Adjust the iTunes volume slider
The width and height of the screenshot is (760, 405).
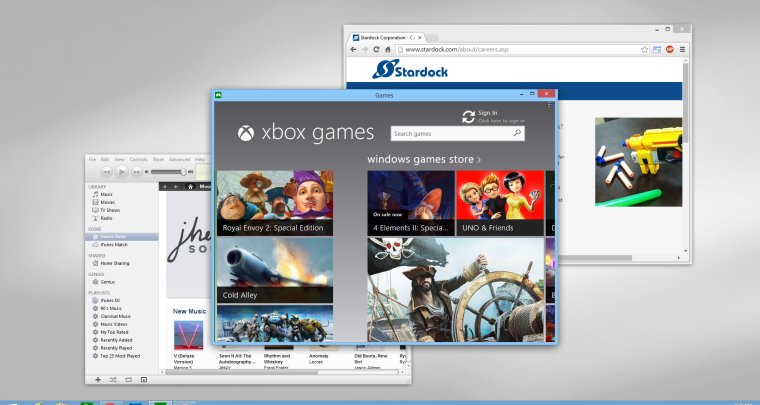point(168,172)
